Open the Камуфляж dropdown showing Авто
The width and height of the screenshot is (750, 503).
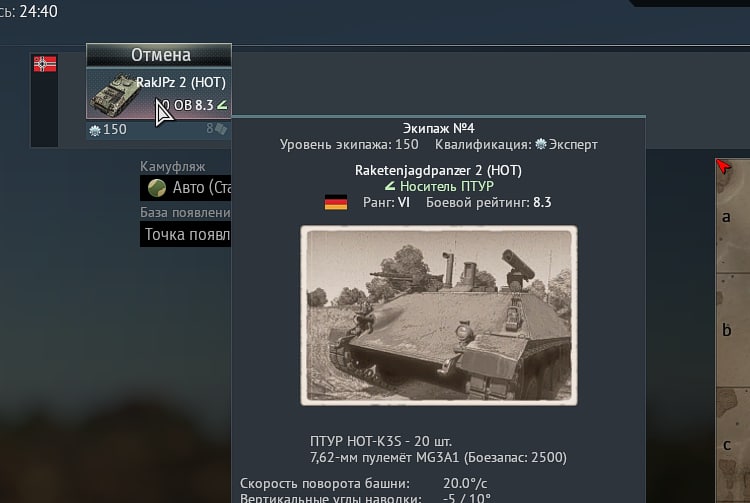click(x=186, y=187)
